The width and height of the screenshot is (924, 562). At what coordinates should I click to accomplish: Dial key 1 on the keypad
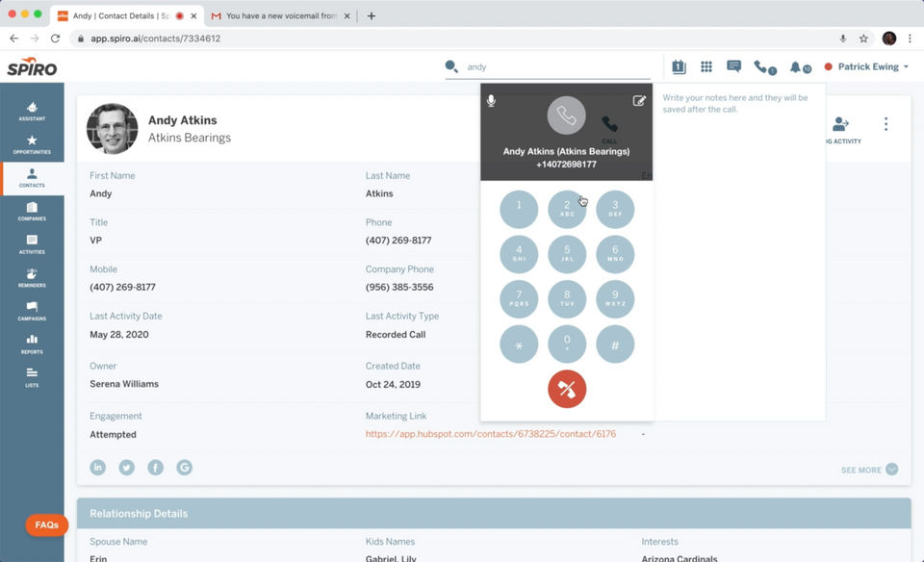(x=519, y=209)
